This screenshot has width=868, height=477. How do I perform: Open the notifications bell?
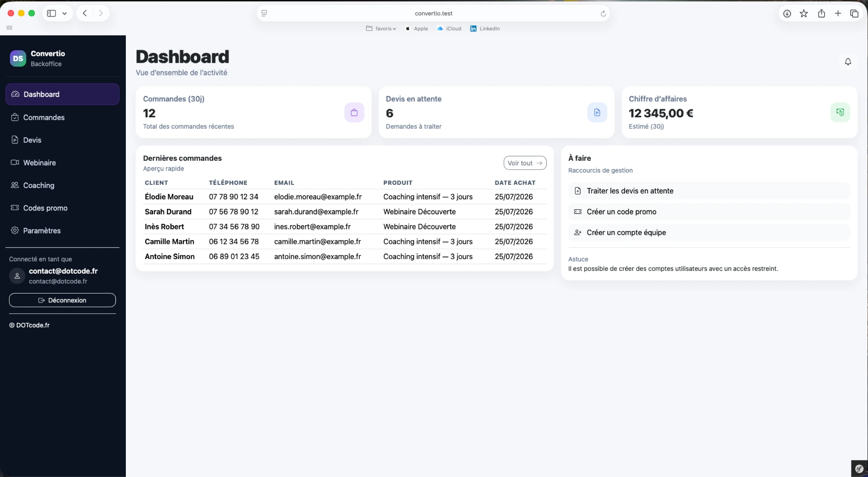[x=848, y=62]
